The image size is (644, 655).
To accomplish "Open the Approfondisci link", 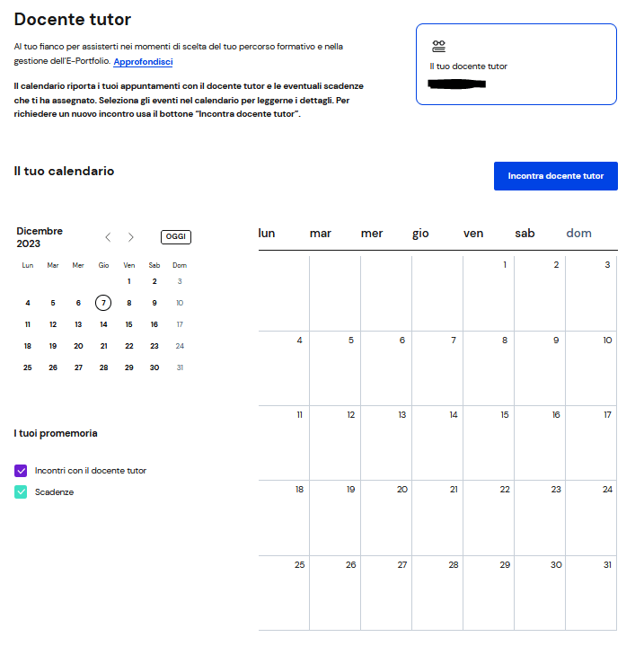I will pos(143,62).
